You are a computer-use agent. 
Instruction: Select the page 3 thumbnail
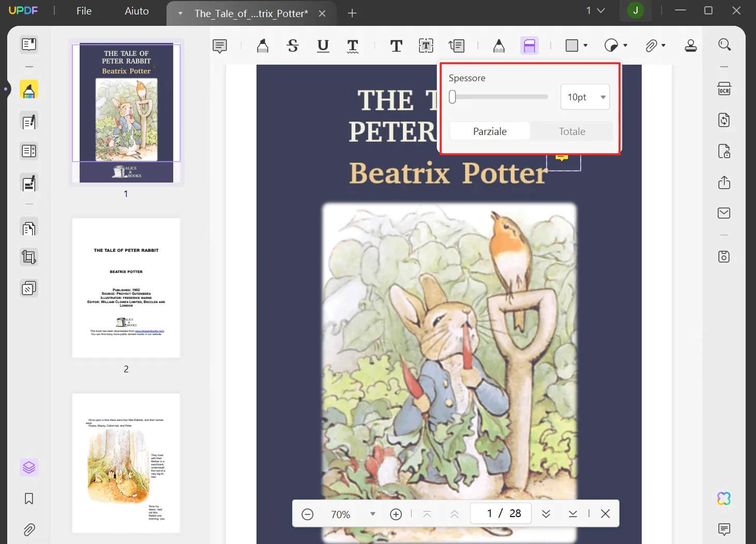126,463
